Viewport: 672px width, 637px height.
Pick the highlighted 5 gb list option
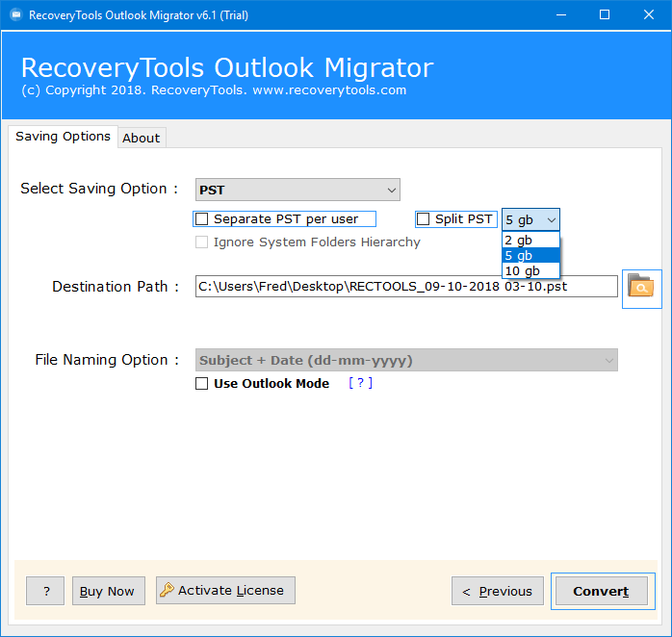click(x=530, y=255)
